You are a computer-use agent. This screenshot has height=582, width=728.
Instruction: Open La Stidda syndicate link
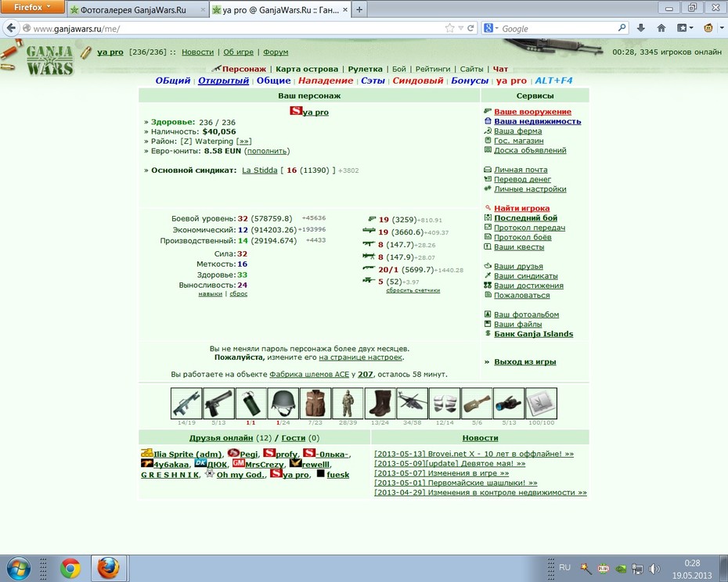point(260,171)
